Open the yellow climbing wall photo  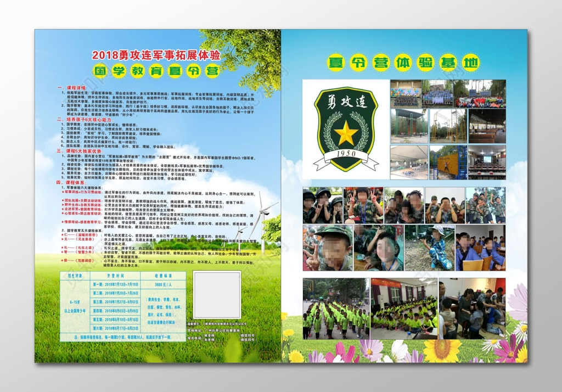pyautogui.click(x=448, y=162)
